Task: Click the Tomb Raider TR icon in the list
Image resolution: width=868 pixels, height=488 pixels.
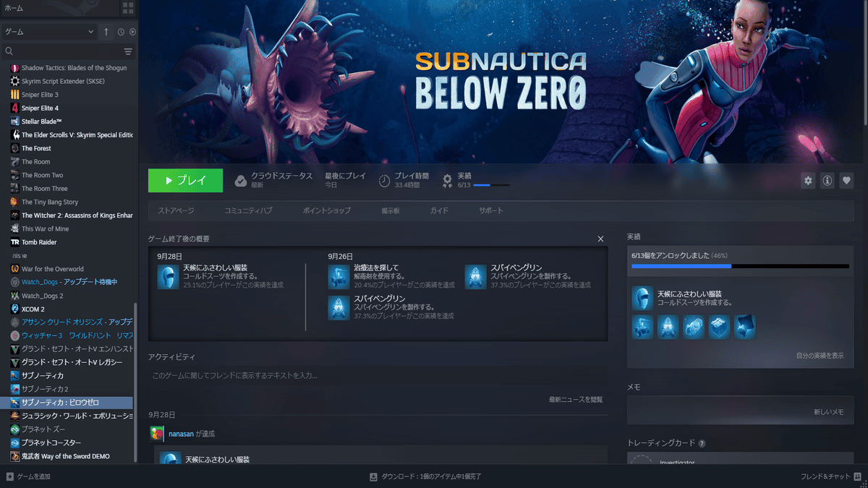Action: [x=15, y=242]
